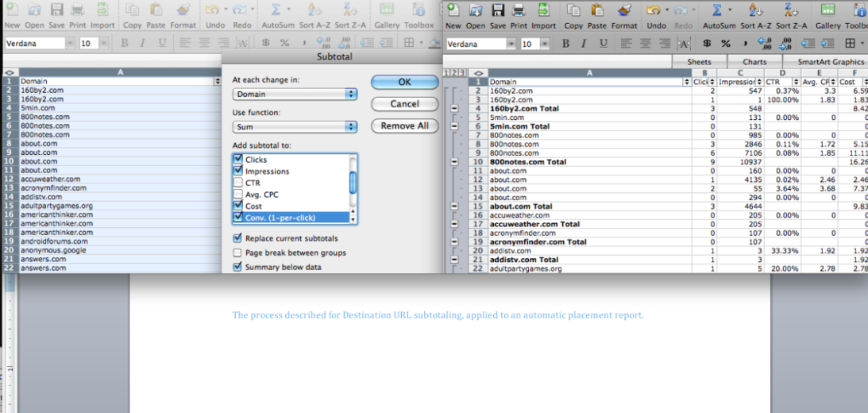Click Toolbox icon in left Excel window
Screen dimensions: 868x413
pos(419,10)
